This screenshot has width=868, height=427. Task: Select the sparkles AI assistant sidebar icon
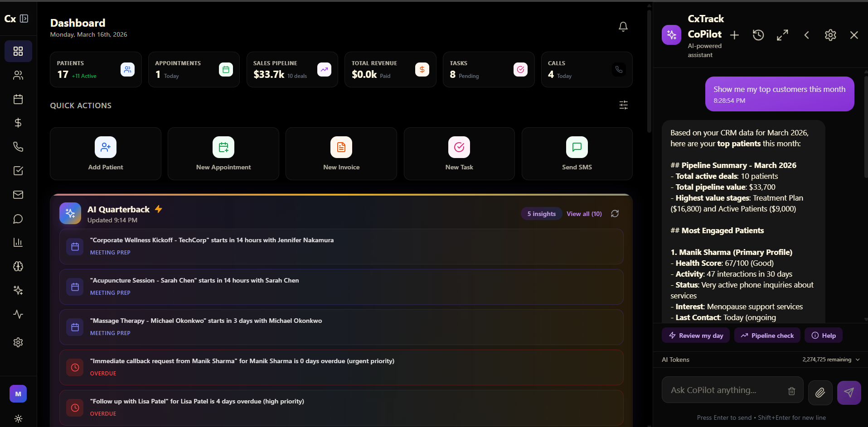pyautogui.click(x=18, y=290)
